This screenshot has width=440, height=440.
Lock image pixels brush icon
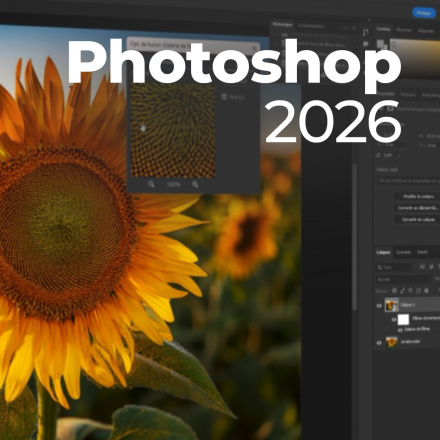(403, 290)
